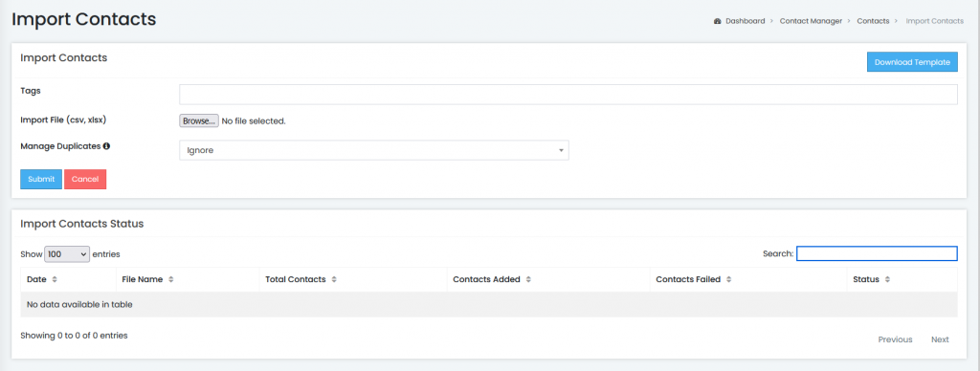The height and width of the screenshot is (371, 980).
Task: Click the blue Submit button
Action: (x=41, y=179)
